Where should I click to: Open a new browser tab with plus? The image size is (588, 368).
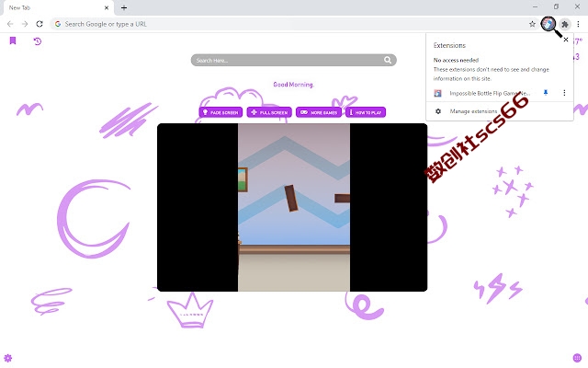[124, 8]
